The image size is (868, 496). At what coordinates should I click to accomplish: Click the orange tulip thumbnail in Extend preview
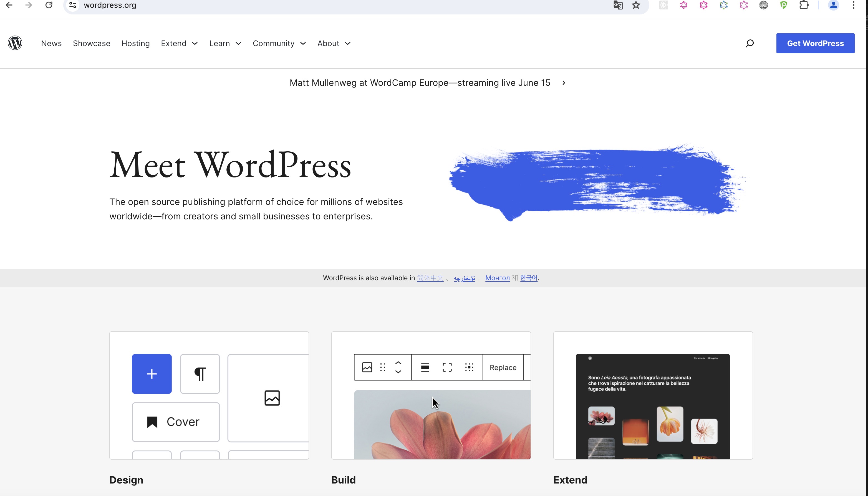(670, 424)
